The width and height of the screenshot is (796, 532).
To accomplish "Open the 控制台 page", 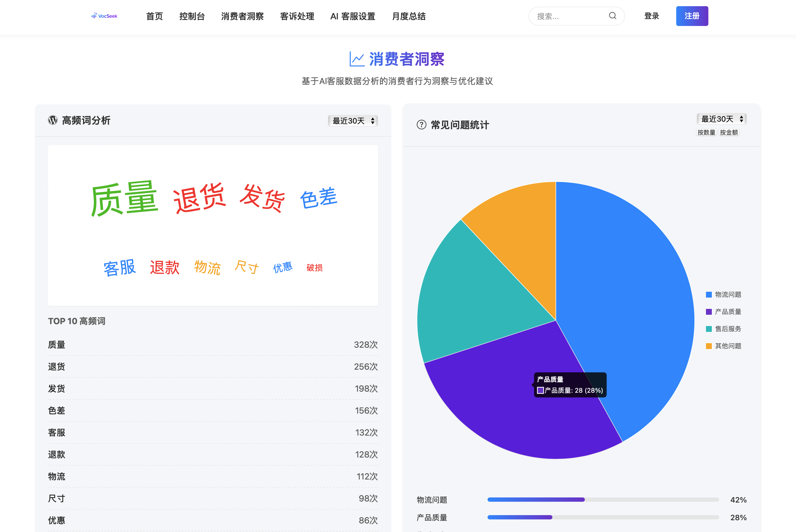I will (x=192, y=16).
